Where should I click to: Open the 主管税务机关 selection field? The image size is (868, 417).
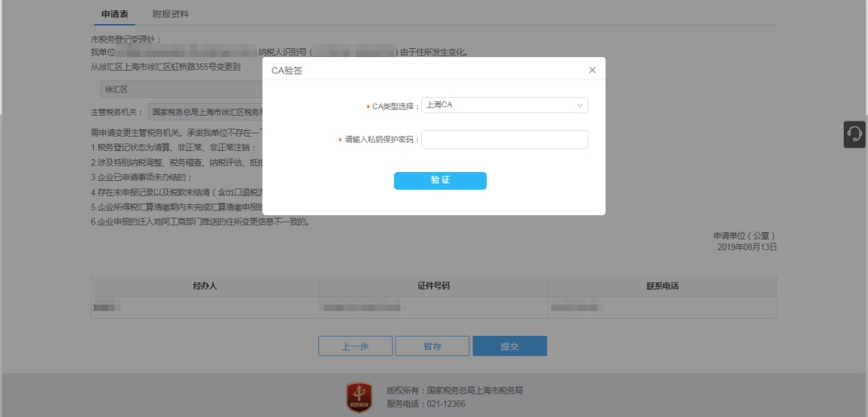(205, 112)
